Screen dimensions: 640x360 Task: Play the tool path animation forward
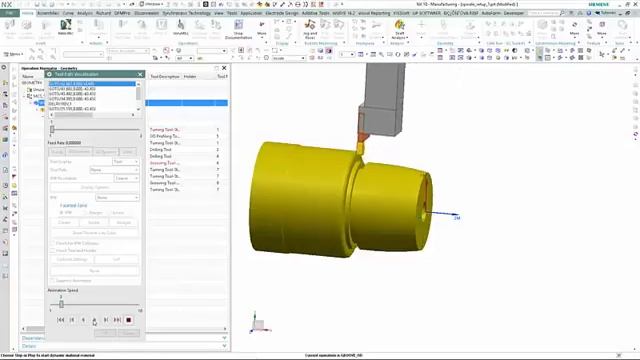pos(94,320)
